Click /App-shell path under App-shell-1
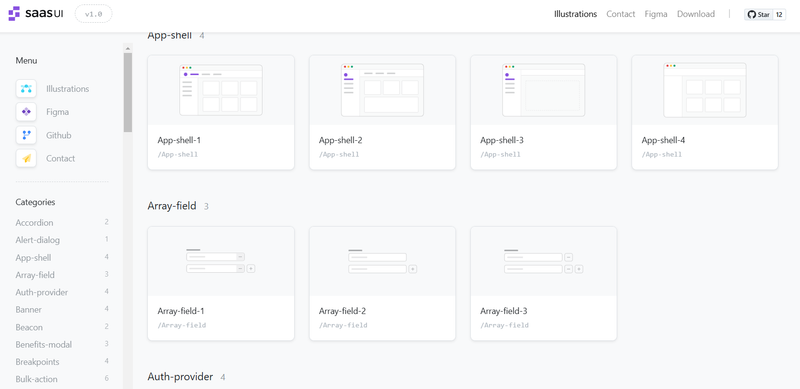 [178, 154]
